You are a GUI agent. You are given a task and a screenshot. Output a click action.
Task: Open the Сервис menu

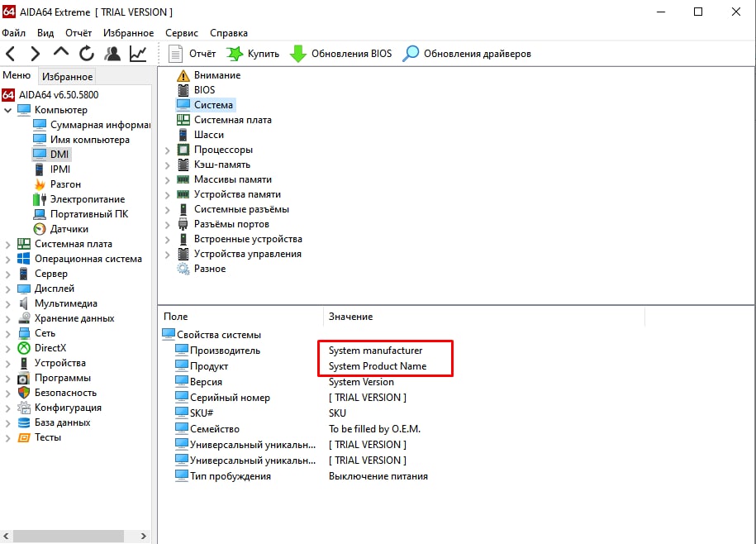(x=182, y=33)
